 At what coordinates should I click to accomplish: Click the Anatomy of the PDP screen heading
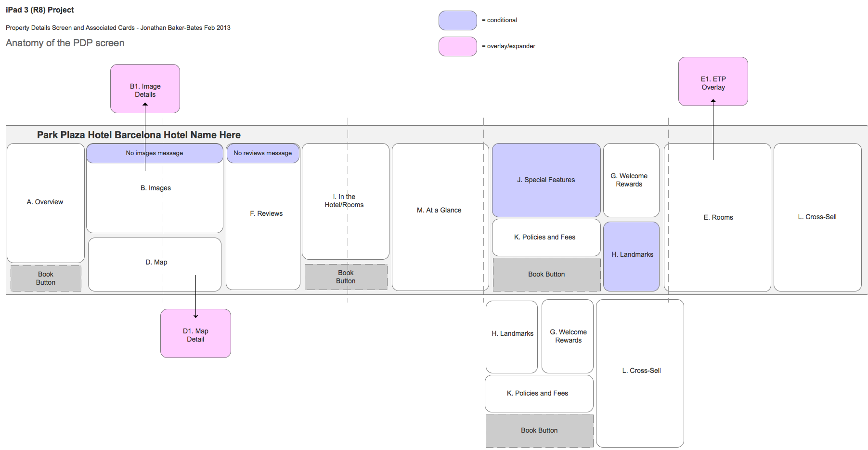(x=65, y=43)
